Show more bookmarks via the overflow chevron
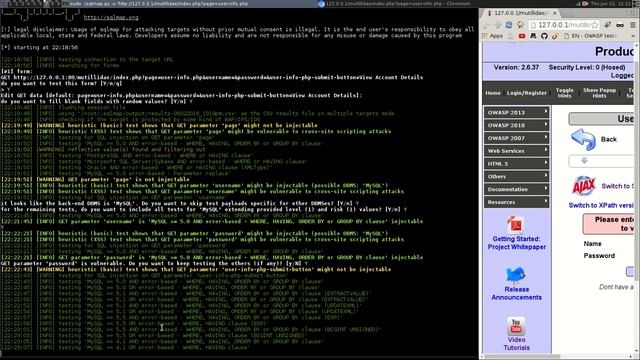Viewport: 640px width, 360px height. [633, 36]
